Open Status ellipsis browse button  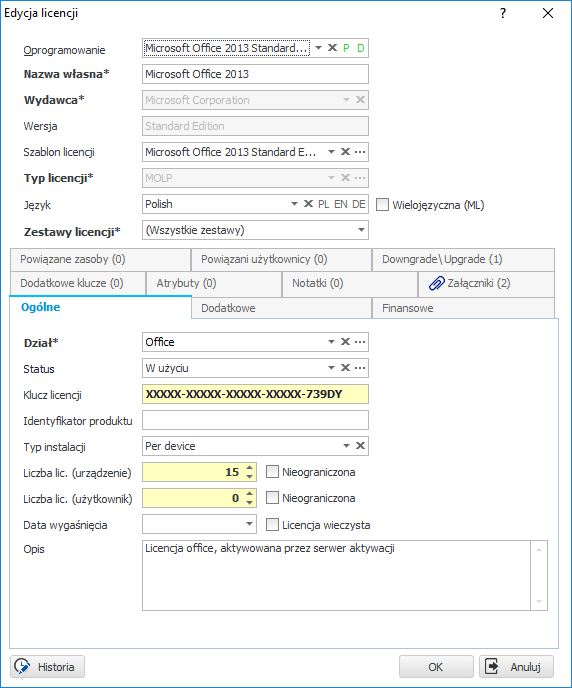pyautogui.click(x=360, y=368)
